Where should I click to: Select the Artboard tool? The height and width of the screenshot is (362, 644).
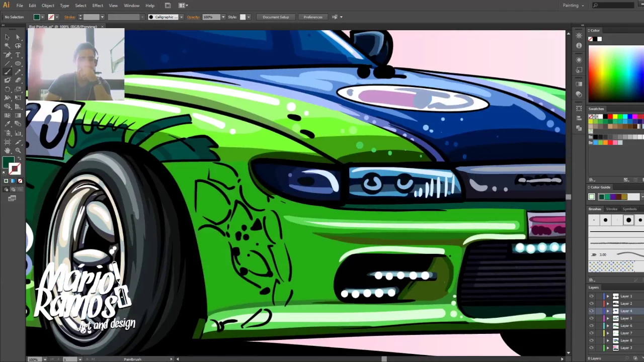7,142
